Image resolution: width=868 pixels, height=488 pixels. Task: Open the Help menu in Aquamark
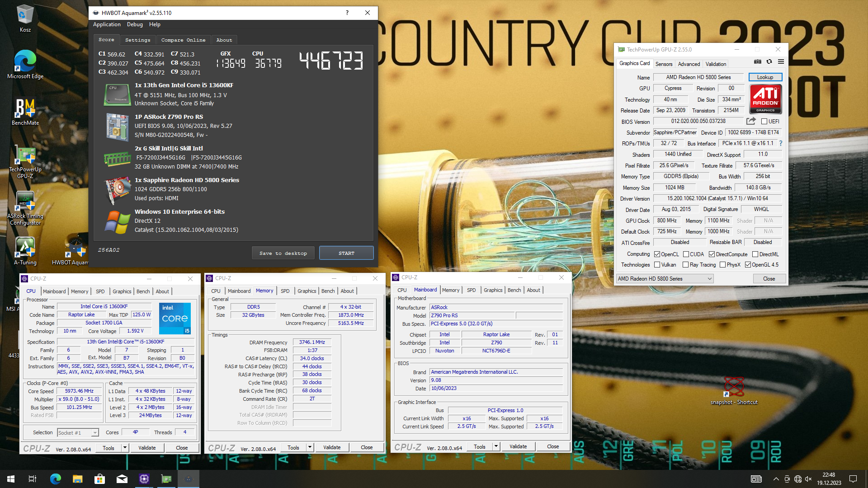pyautogui.click(x=155, y=24)
